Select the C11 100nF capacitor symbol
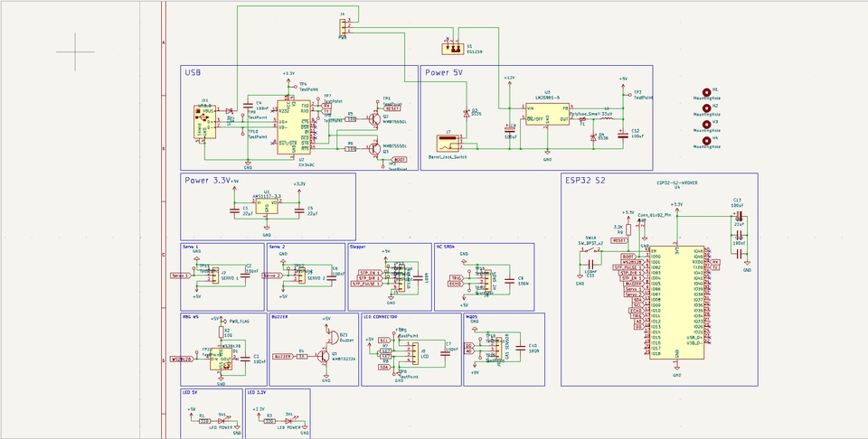868x439 pixels. pyautogui.click(x=590, y=265)
